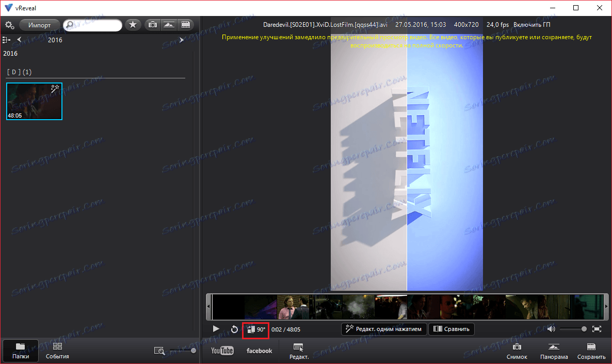
Task: Click the Daredevil.[S02E01] file name
Action: (x=325, y=25)
